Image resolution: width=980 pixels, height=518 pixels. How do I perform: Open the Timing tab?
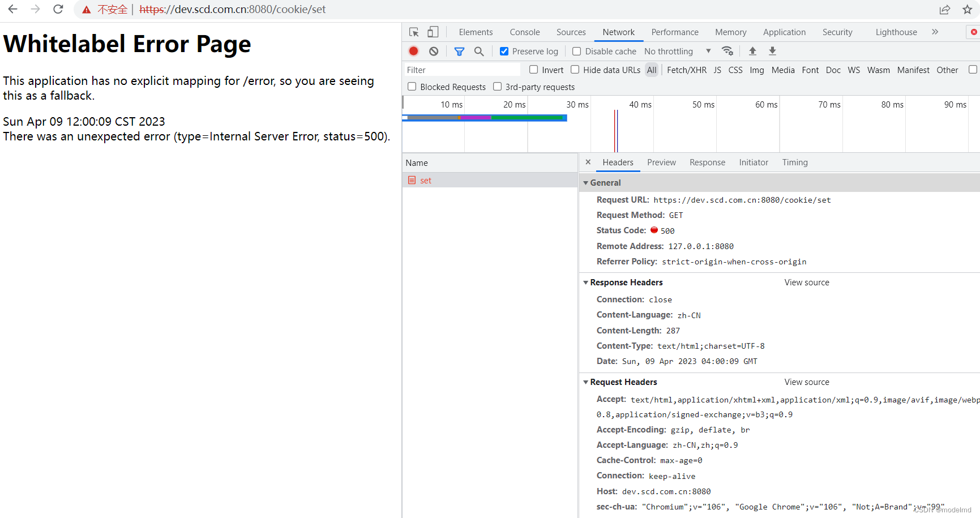tap(795, 162)
